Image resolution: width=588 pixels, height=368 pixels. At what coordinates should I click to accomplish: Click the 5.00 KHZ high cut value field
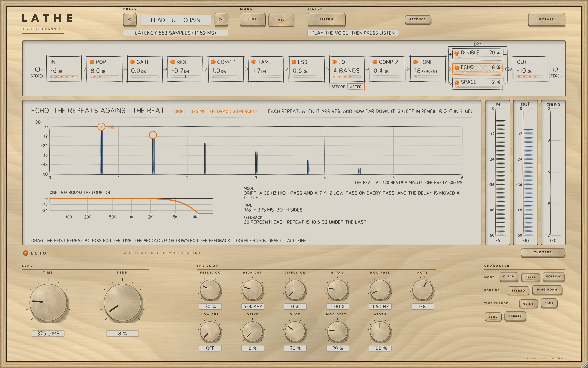click(253, 306)
